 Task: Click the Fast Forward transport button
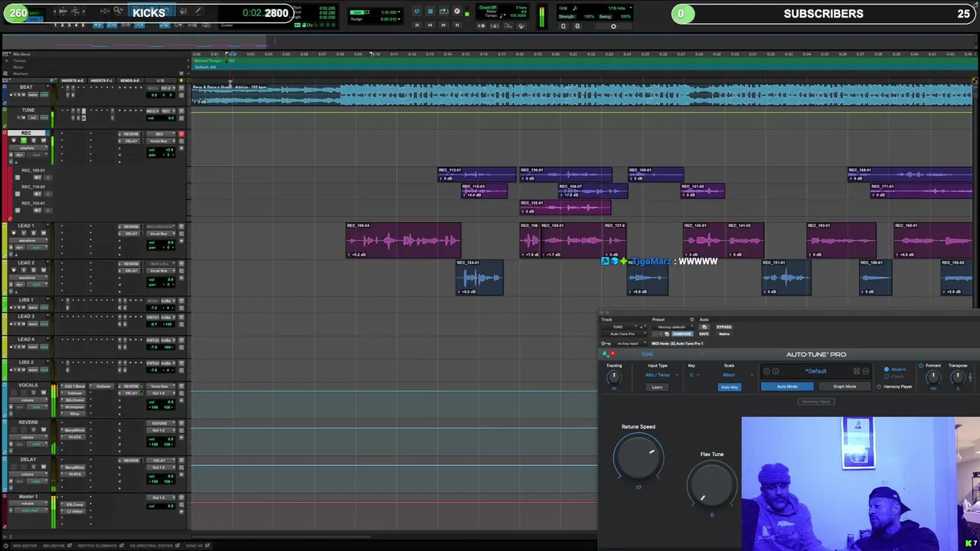(443, 24)
